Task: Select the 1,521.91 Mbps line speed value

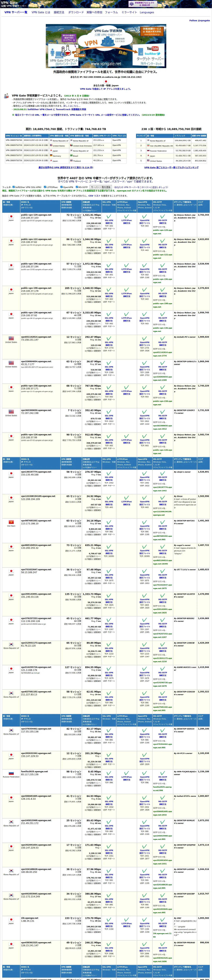Action: [x=92, y=215]
